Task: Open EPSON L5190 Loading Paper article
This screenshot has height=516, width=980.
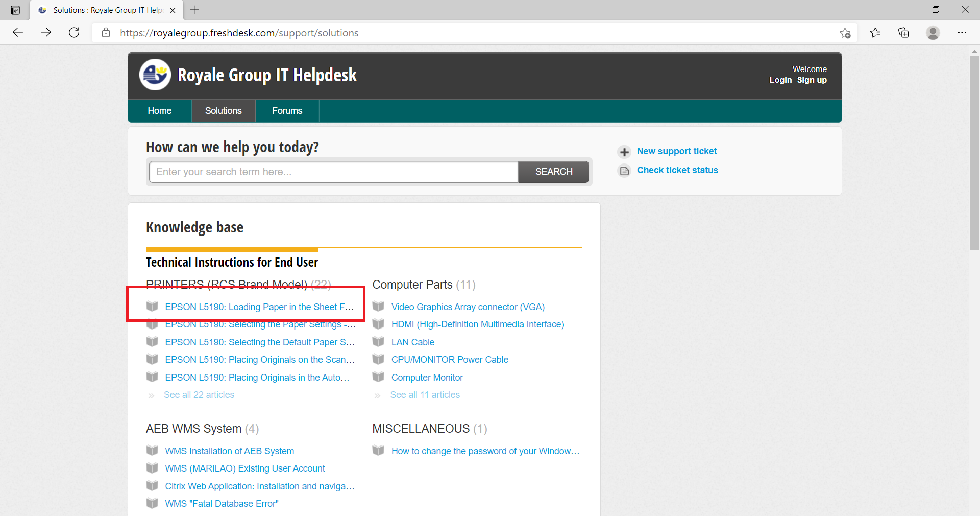Action: (259, 307)
